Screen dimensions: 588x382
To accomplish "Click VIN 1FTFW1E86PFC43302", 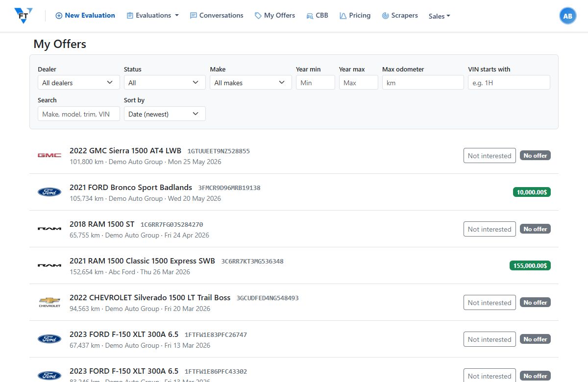I will pyautogui.click(x=216, y=372).
